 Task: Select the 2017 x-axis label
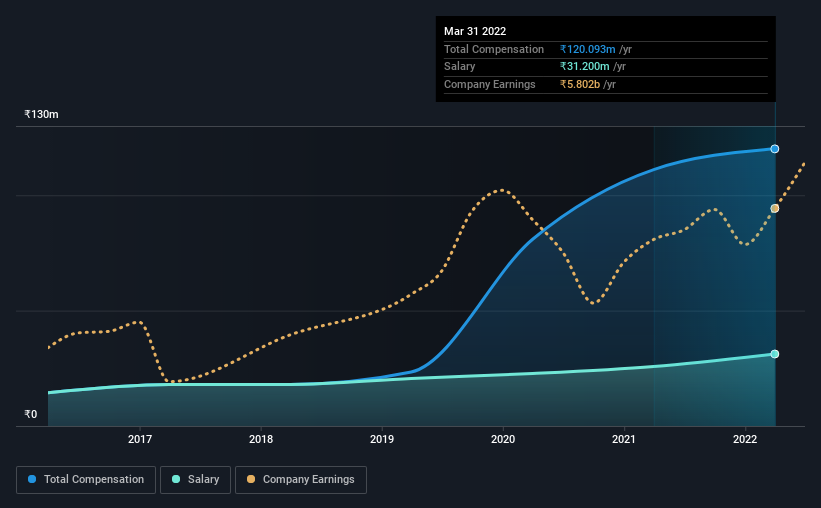tap(140, 439)
